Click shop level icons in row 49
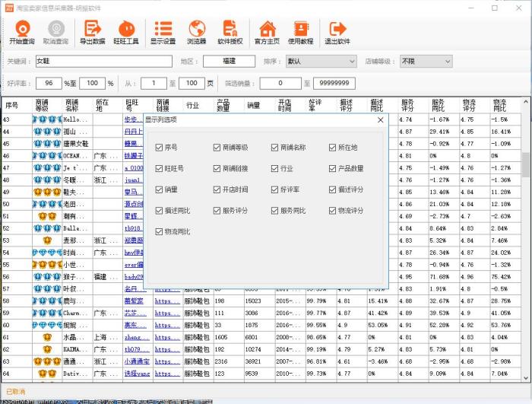Viewport: 532px width, 404px height. 47,192
